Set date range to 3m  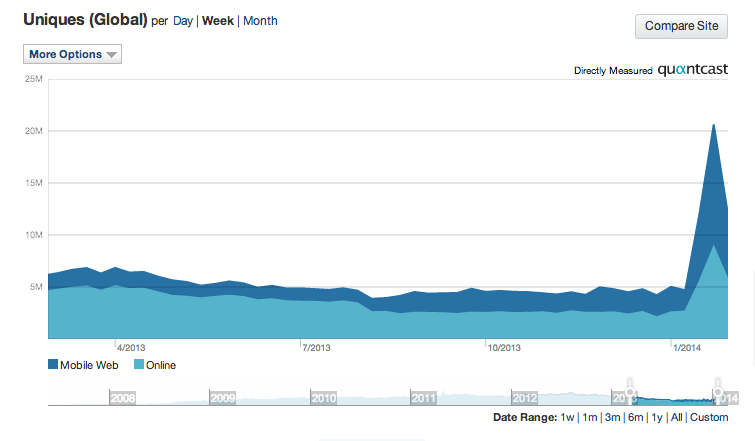click(x=612, y=417)
